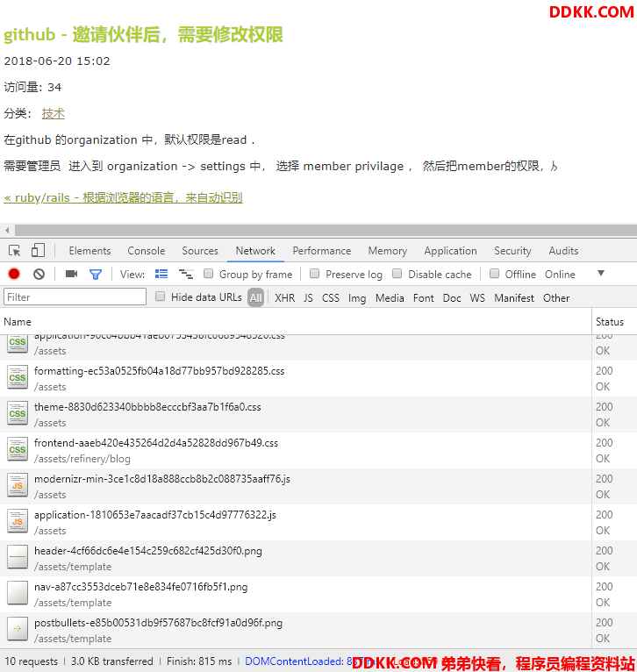Switch to the Performance tab
Viewport: 637px width, 672px height.
click(x=321, y=251)
